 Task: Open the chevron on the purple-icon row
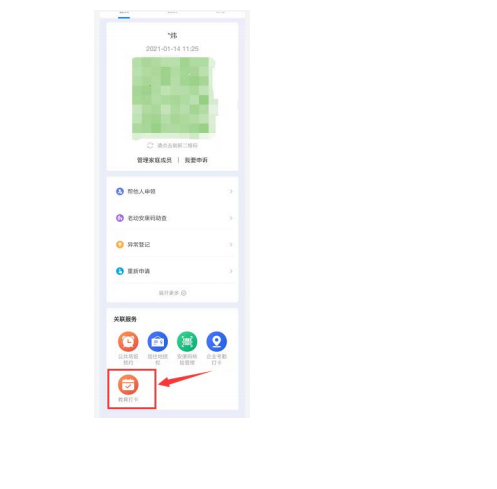point(231,218)
